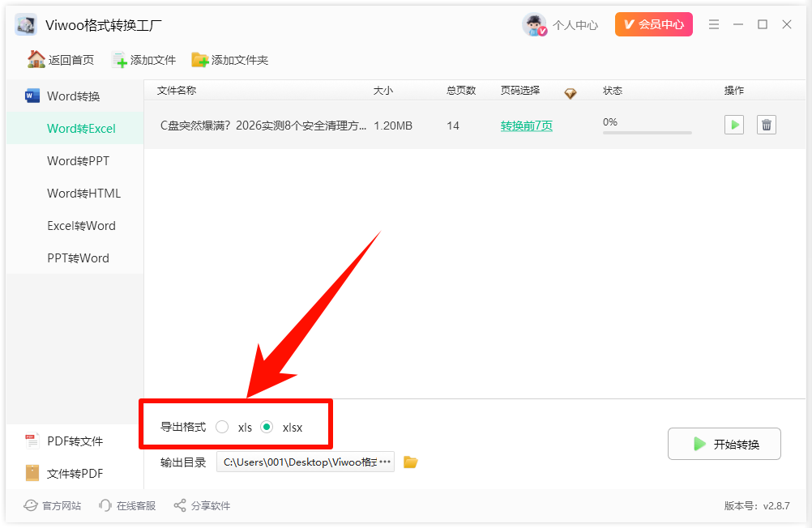
Task: Open the 官方网站 link
Action: pyautogui.click(x=53, y=506)
